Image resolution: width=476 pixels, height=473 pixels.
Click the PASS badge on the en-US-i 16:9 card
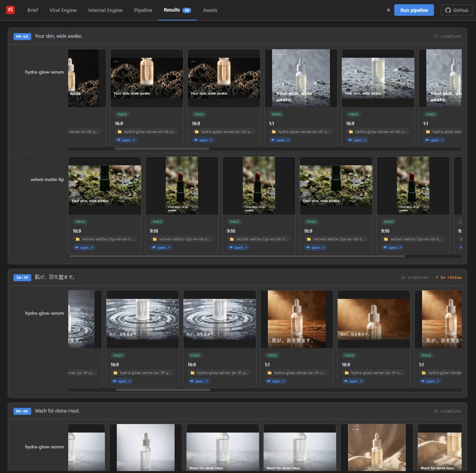pyautogui.click(x=353, y=114)
